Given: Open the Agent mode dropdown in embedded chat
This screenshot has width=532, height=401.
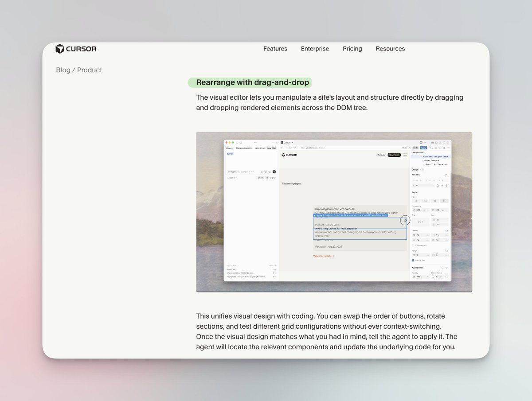Looking at the screenshot, I should point(233,171).
